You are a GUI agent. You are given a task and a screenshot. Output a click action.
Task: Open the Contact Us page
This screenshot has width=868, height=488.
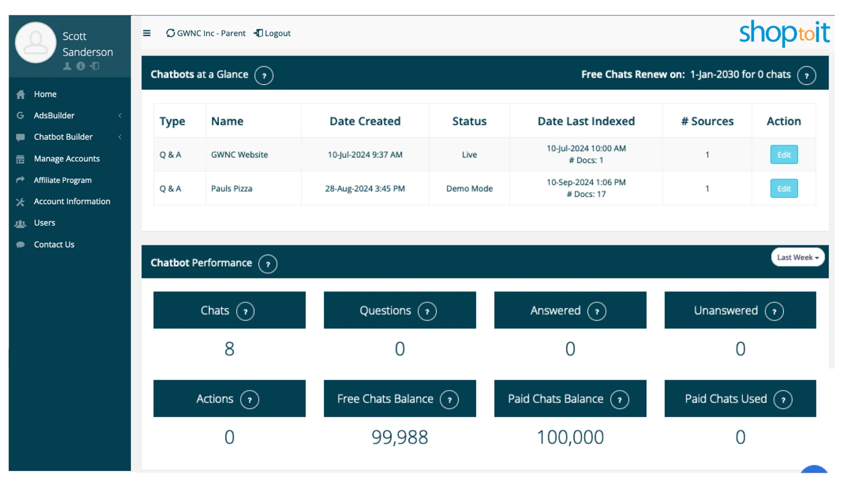coord(54,244)
